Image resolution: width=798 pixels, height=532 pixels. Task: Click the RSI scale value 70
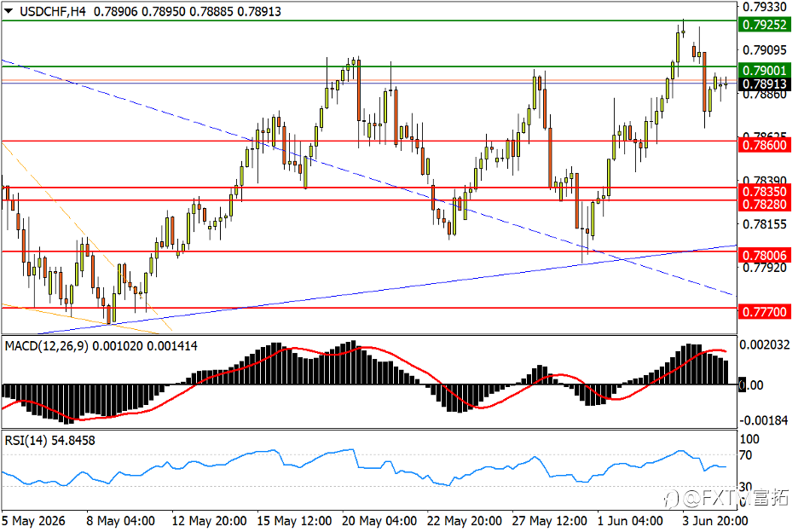tap(746, 455)
